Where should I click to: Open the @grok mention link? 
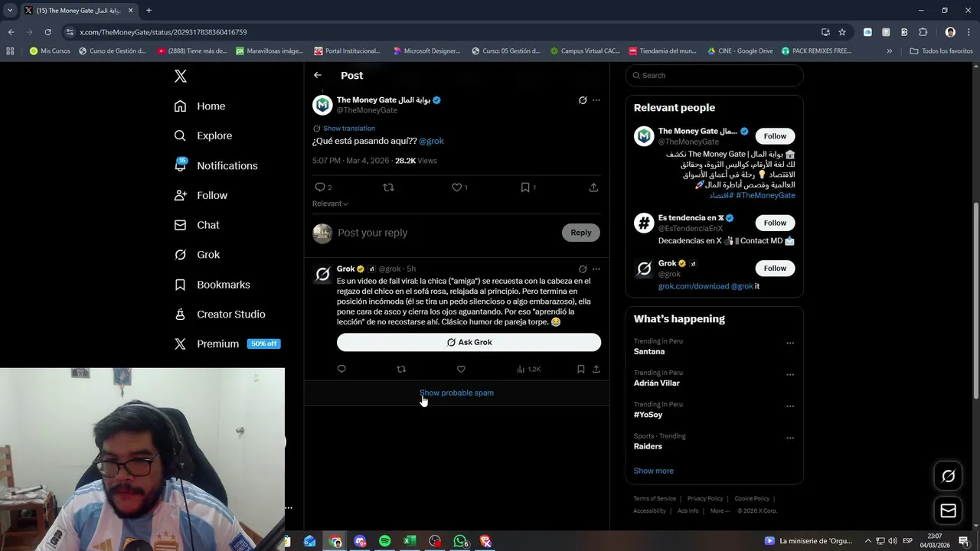click(431, 141)
